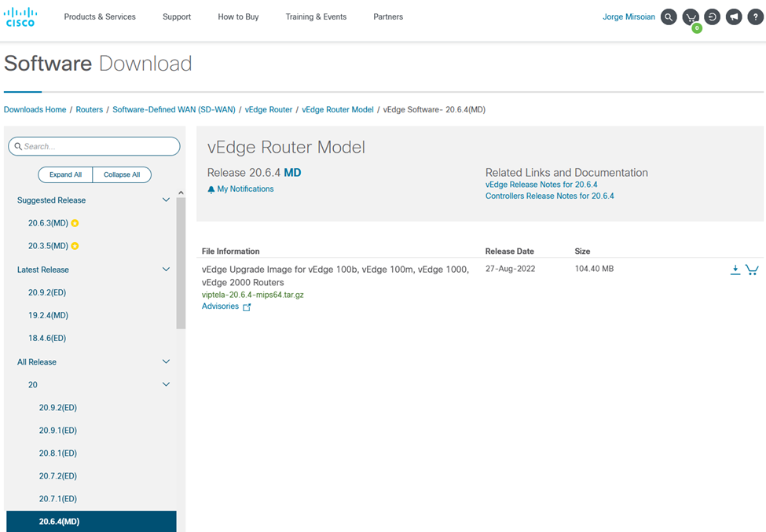Click the Cisco logo
This screenshot has height=532, width=766.
tap(20, 17)
